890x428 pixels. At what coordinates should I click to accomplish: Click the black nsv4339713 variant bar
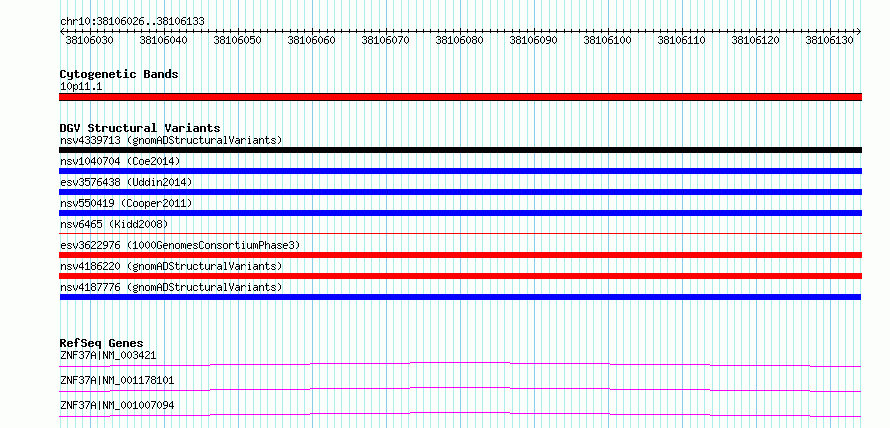tap(460, 150)
